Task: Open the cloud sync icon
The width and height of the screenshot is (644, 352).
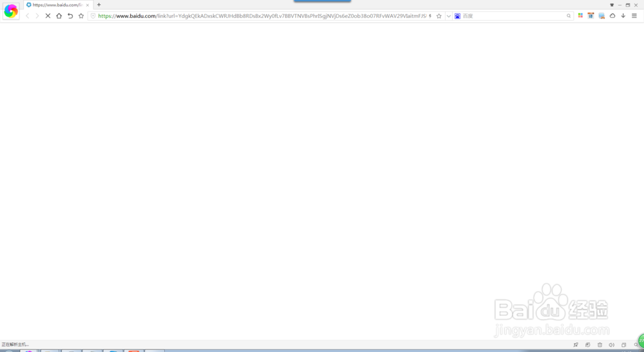Action: point(612,15)
